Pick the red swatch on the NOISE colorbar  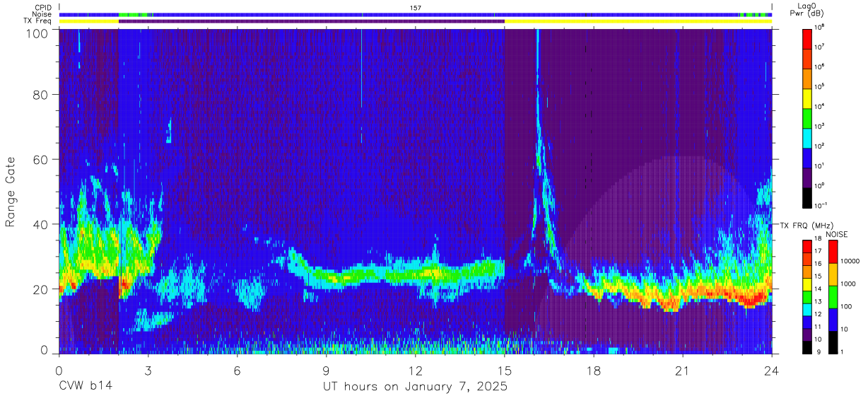coord(835,252)
